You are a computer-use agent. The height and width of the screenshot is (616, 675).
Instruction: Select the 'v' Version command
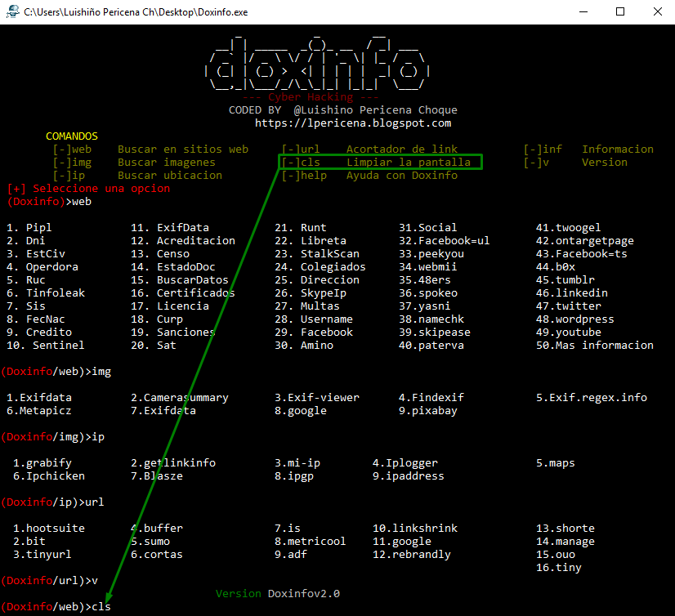[x=534, y=162]
